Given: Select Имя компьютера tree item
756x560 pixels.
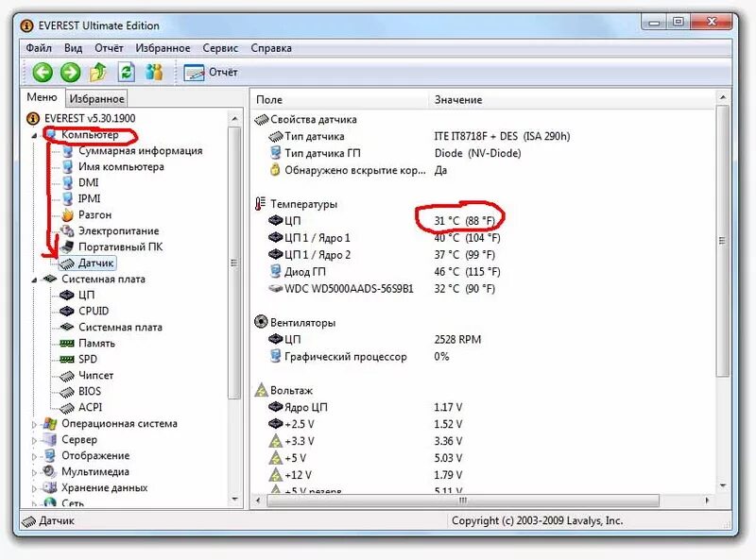Looking at the screenshot, I should click(121, 167).
